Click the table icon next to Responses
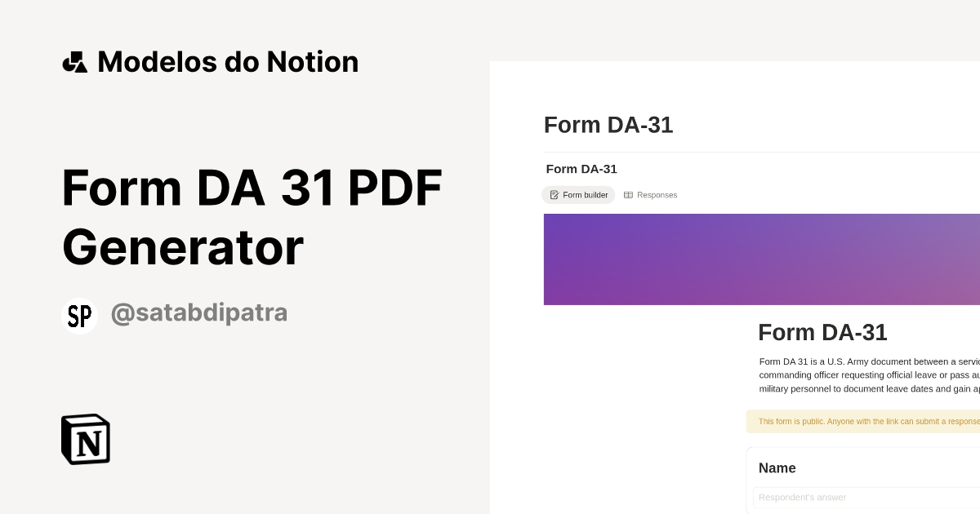This screenshot has height=514, width=980. tap(628, 194)
